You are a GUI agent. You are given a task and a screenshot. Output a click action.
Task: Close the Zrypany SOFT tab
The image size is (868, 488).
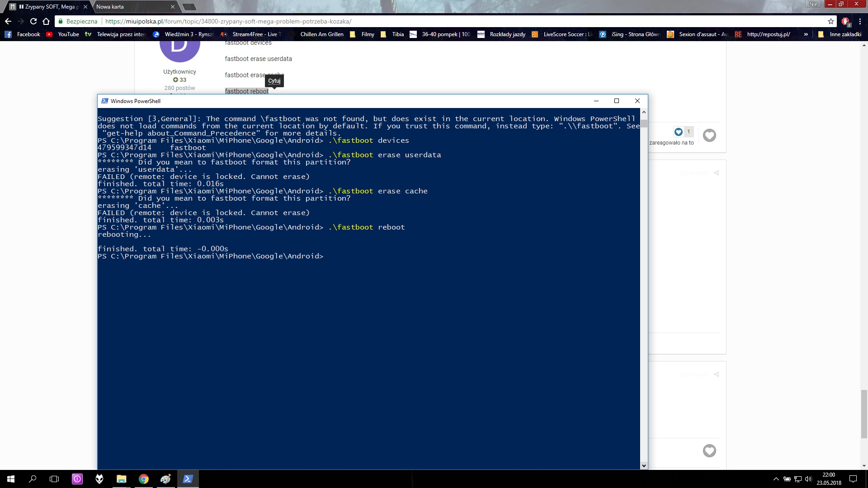click(85, 7)
